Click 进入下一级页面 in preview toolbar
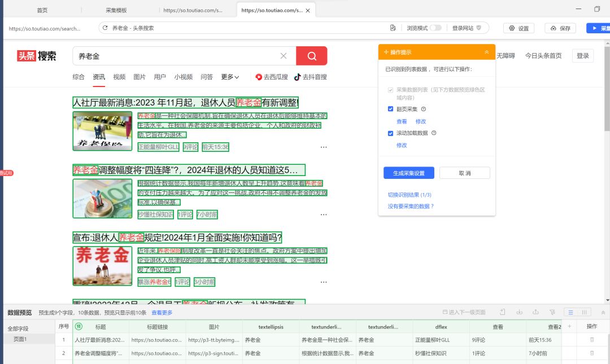The image size is (610, 364). point(464,312)
